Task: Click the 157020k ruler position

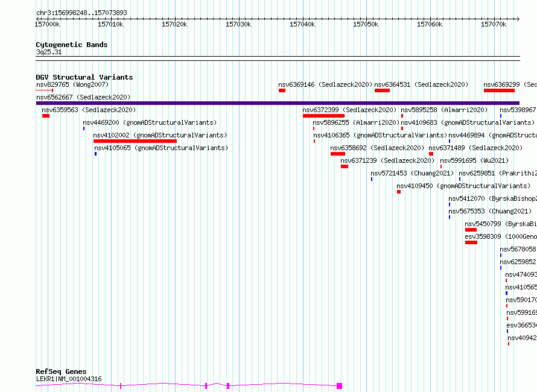Action: coord(174,24)
